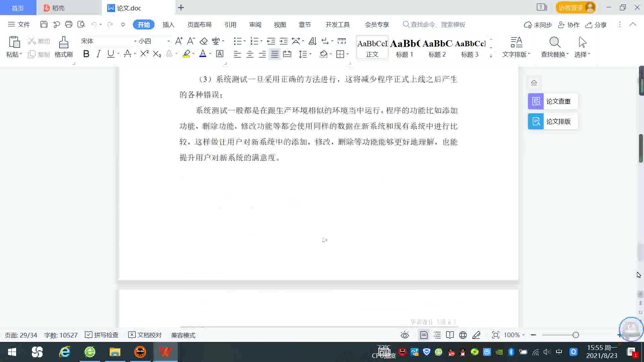Open 查找替换 dropdown

pyautogui.click(x=555, y=54)
